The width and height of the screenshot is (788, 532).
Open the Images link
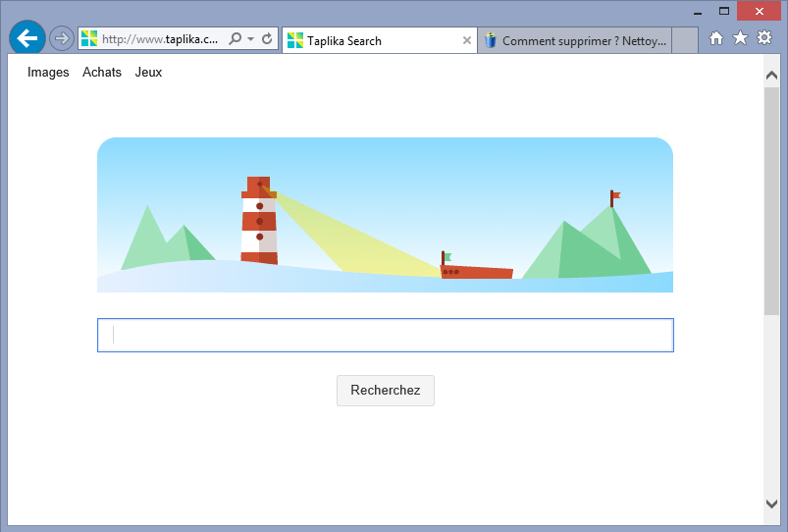click(48, 73)
